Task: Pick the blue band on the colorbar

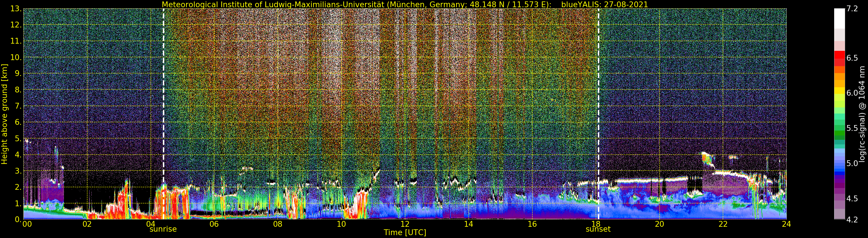Action: point(839,168)
